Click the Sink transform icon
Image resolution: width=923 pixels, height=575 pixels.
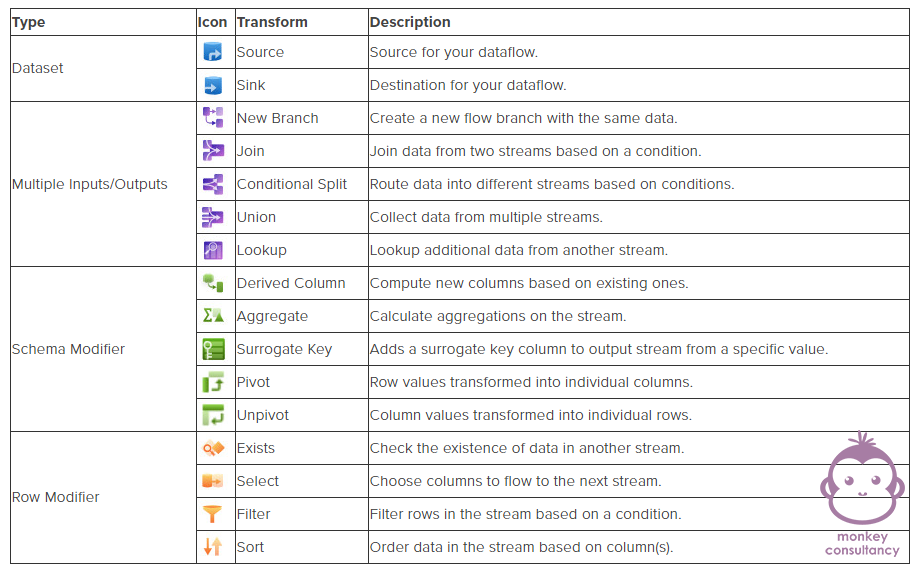[x=213, y=85]
